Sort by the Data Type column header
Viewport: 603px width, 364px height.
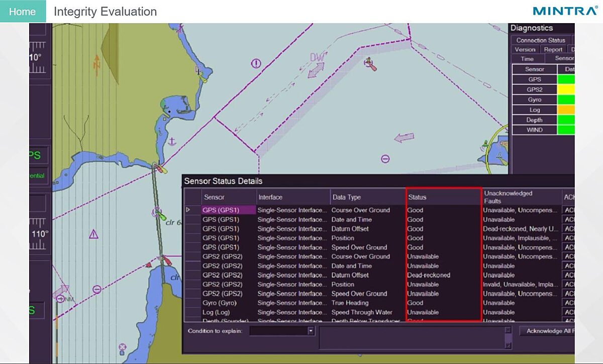[368, 197]
